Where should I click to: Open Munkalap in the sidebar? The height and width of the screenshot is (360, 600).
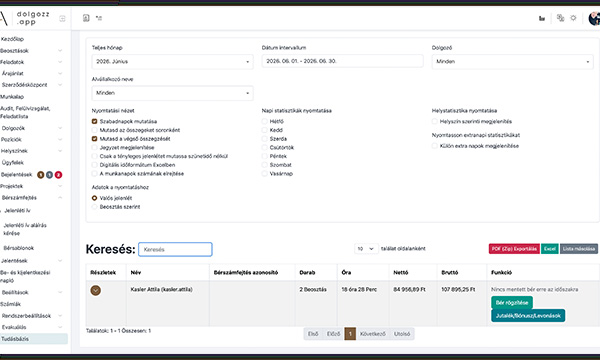click(12, 97)
